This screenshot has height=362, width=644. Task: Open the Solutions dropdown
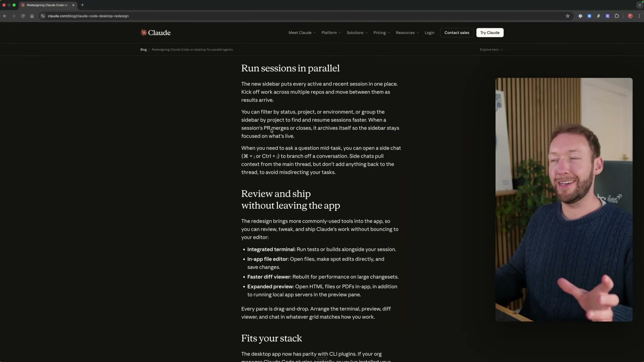pyautogui.click(x=357, y=33)
